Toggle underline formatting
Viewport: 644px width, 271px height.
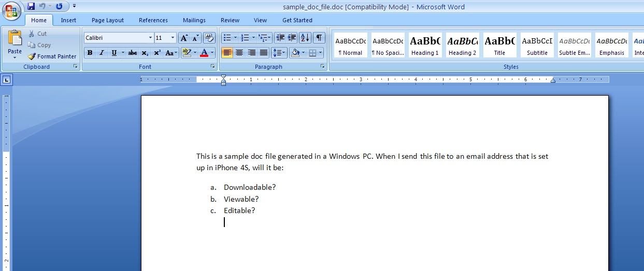click(114, 53)
